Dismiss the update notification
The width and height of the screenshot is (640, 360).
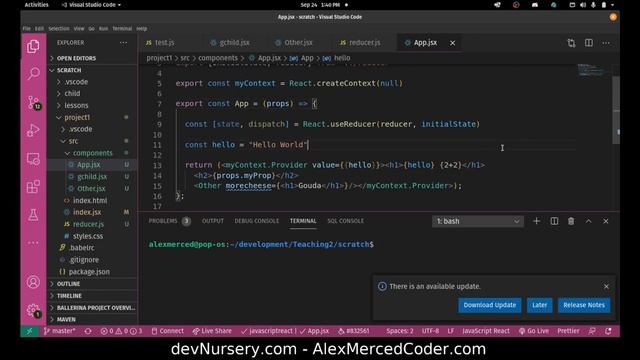(x=606, y=287)
